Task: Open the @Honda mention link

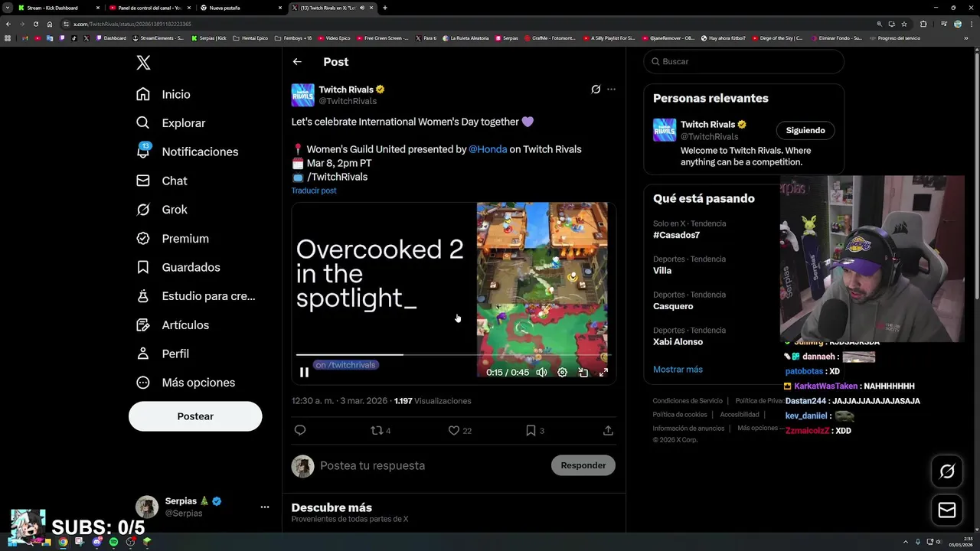Action: 488,149
